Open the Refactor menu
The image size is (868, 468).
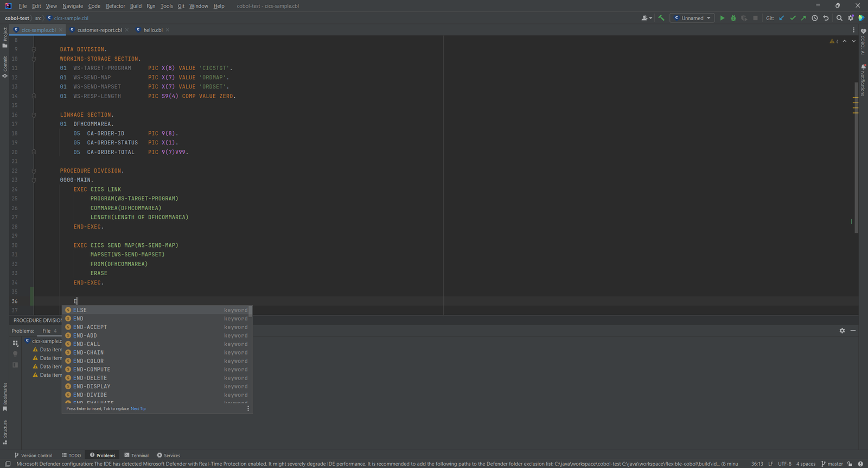point(116,6)
